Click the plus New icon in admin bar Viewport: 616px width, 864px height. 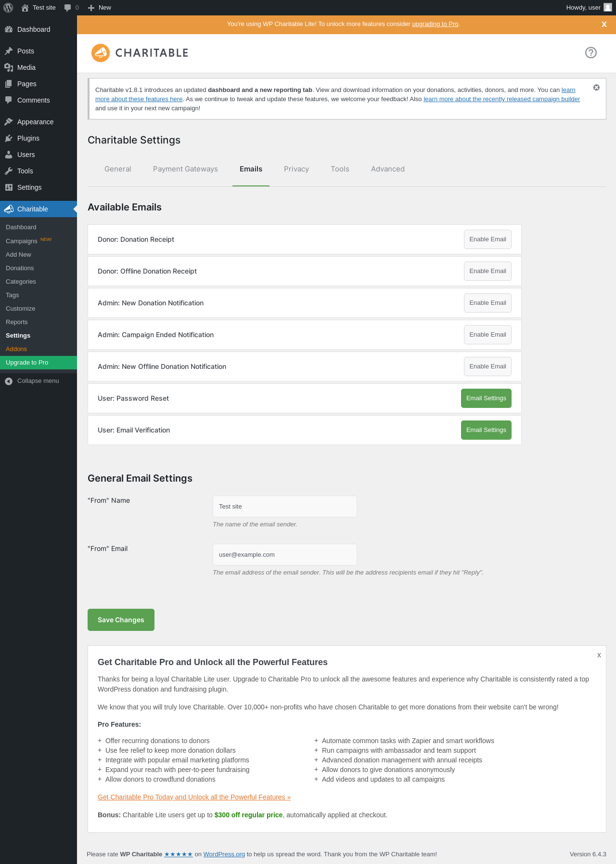[91, 8]
